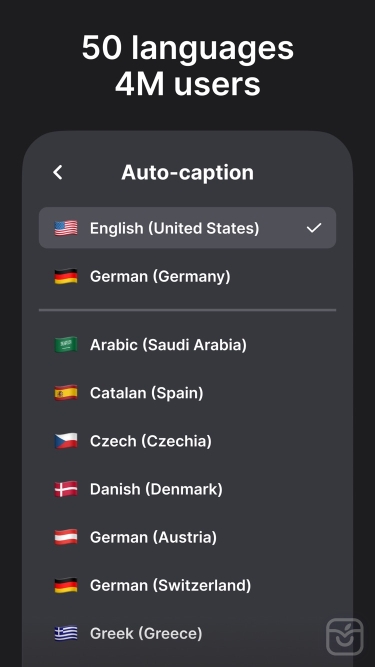Viewport: 375px width, 667px height.
Task: Go back using the left chevron arrow
Action: pyautogui.click(x=58, y=172)
